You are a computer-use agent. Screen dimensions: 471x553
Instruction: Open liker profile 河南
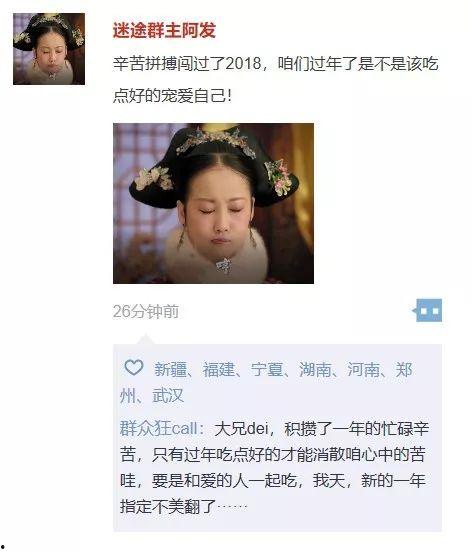(x=363, y=369)
